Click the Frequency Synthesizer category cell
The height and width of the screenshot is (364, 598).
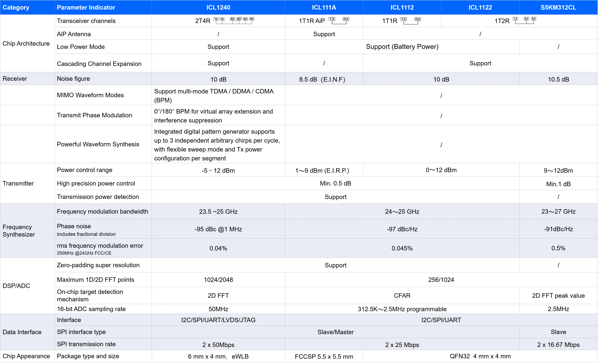pos(27,231)
